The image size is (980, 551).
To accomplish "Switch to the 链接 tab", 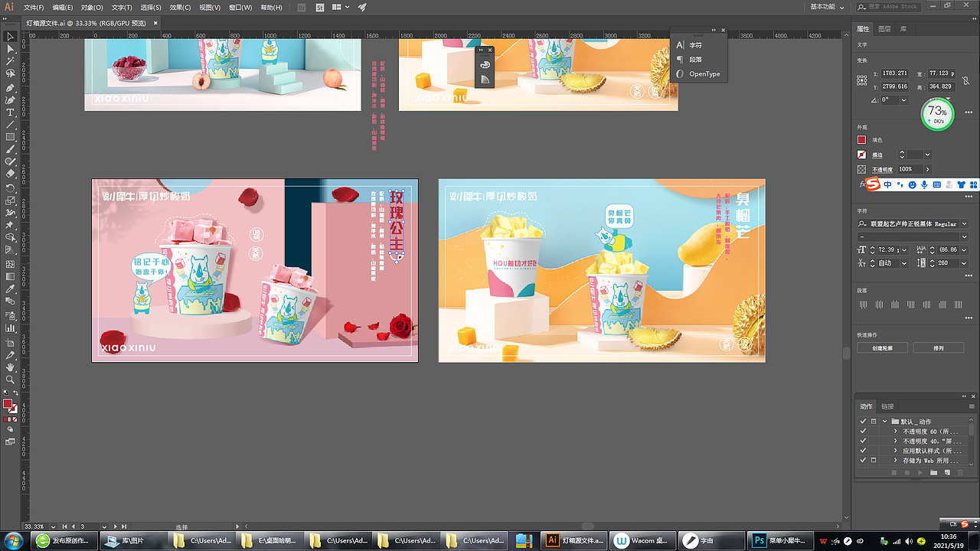I will click(x=887, y=406).
